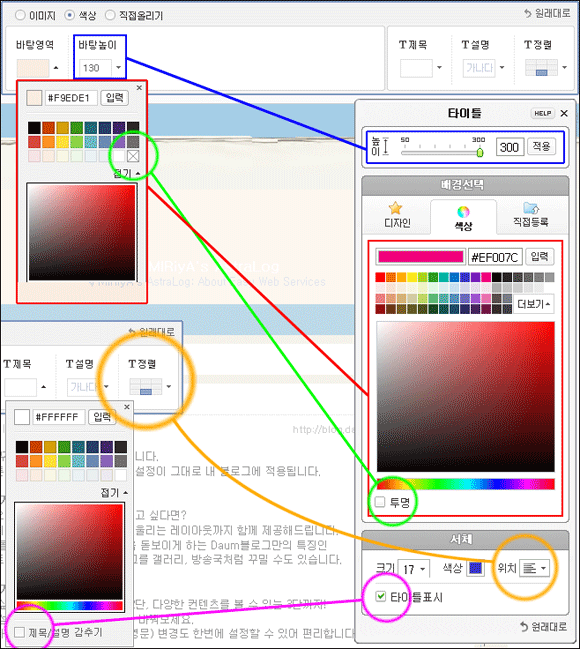Click the HELP button in 타이틀 panel
This screenshot has width=580, height=649.
coord(542,113)
